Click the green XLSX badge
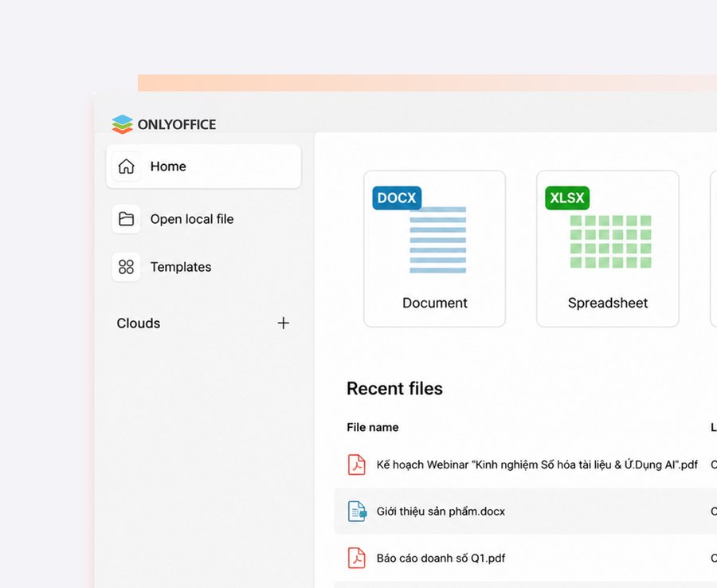The image size is (717, 588). pyautogui.click(x=567, y=198)
